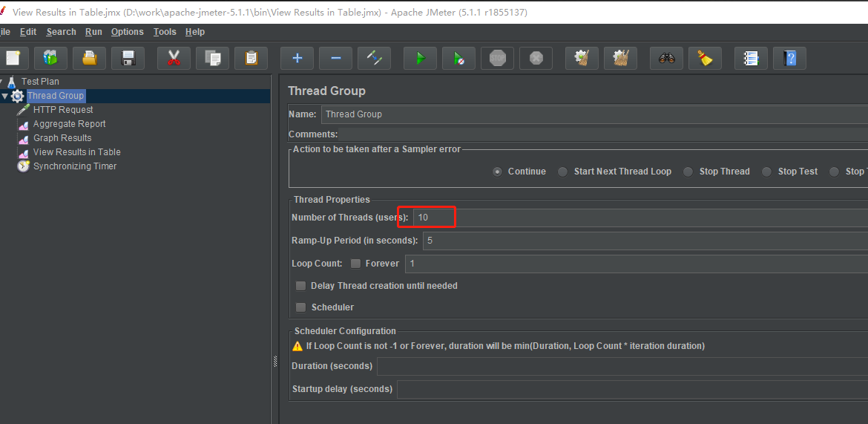This screenshot has height=424, width=868.
Task: Open the Edit menu
Action: [x=28, y=32]
